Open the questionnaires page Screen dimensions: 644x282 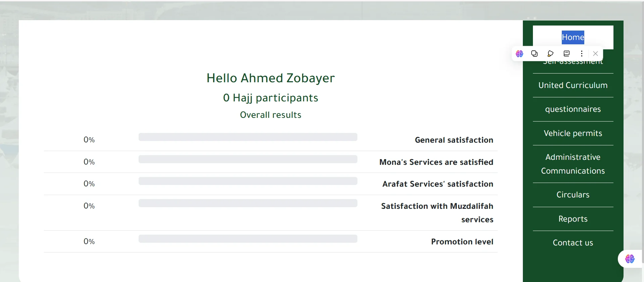click(x=573, y=109)
